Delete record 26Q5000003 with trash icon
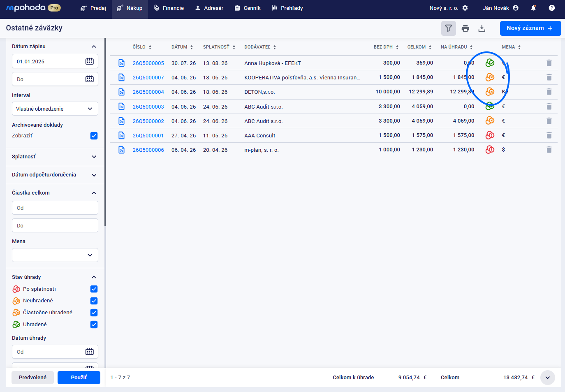The image size is (565, 392). [549, 107]
